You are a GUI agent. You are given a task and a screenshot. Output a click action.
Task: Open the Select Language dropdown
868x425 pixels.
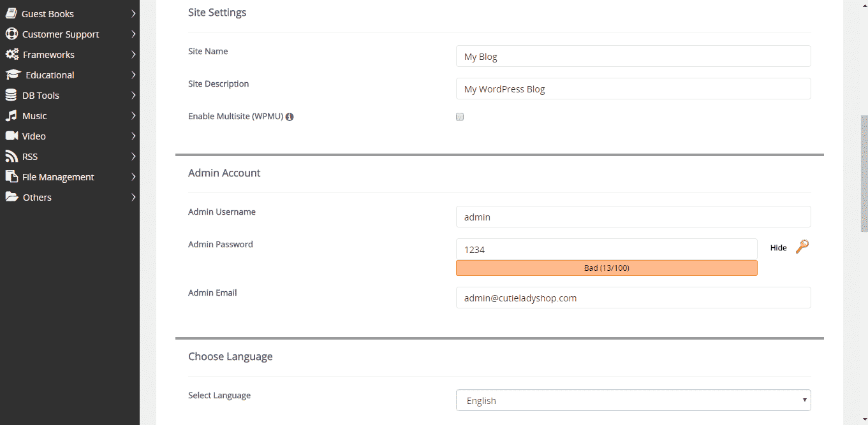coord(633,400)
